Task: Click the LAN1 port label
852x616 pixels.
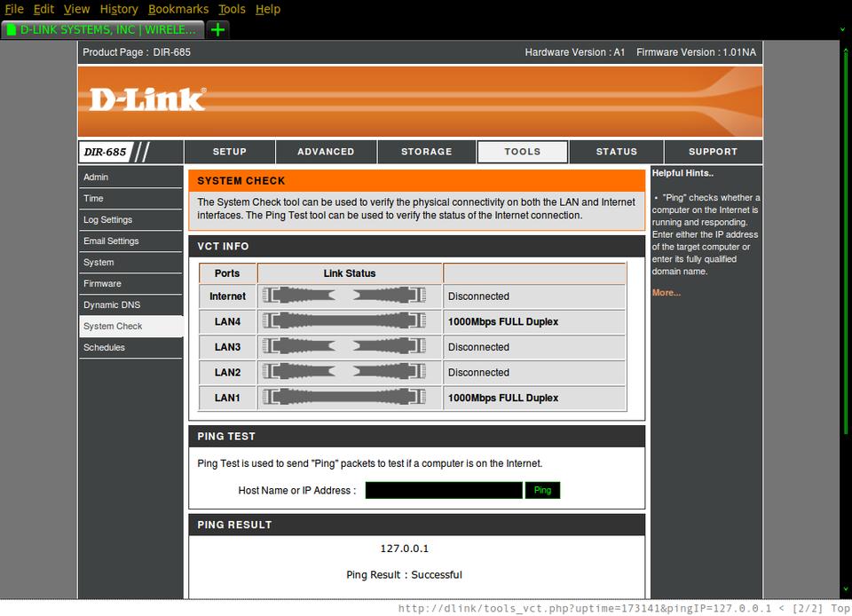Action: click(x=227, y=398)
